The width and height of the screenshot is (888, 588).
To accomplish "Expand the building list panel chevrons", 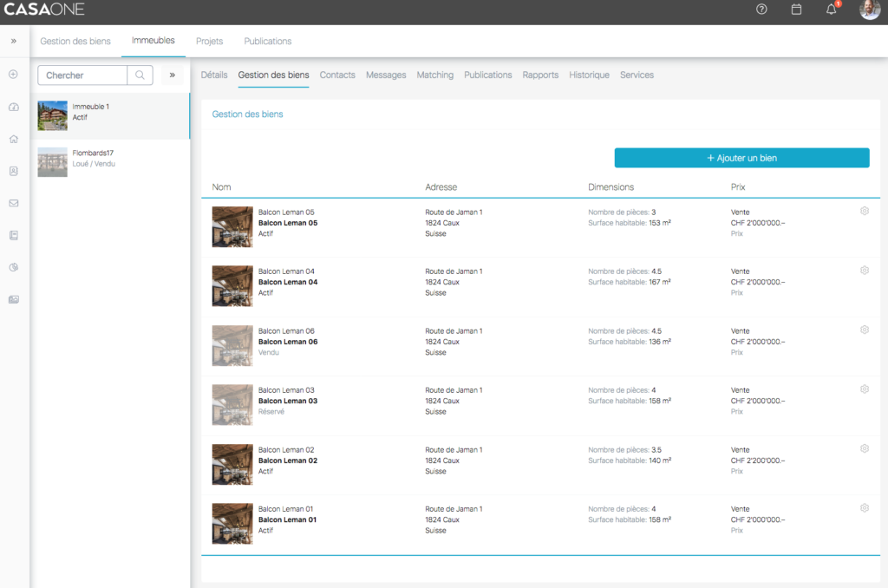I will [x=172, y=75].
